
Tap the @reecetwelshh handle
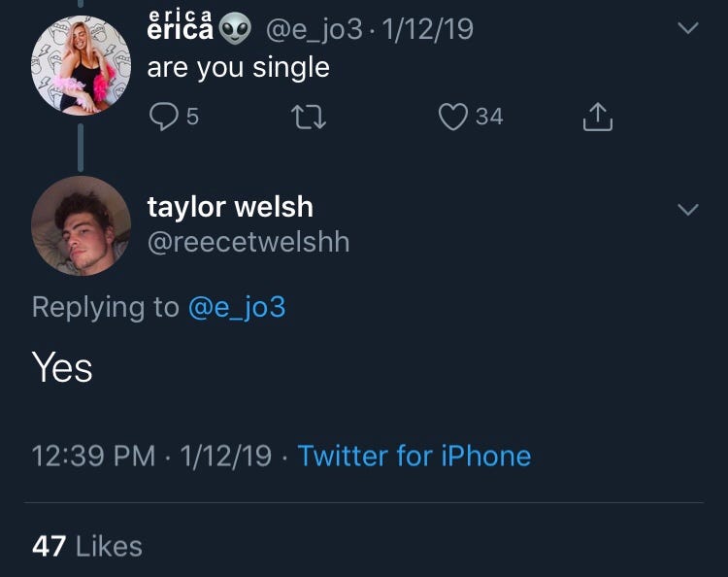(x=248, y=240)
